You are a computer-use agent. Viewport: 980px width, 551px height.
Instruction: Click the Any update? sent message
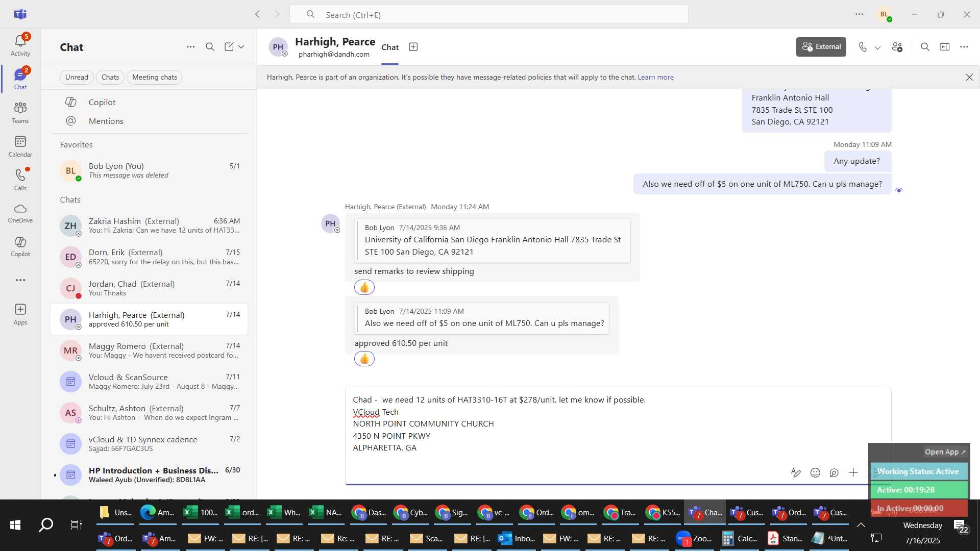[x=857, y=161]
